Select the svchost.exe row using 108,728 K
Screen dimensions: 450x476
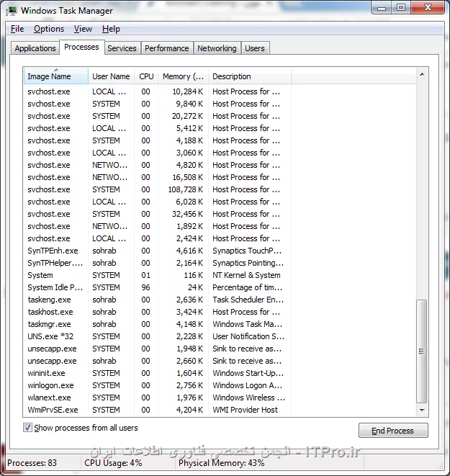click(157, 189)
